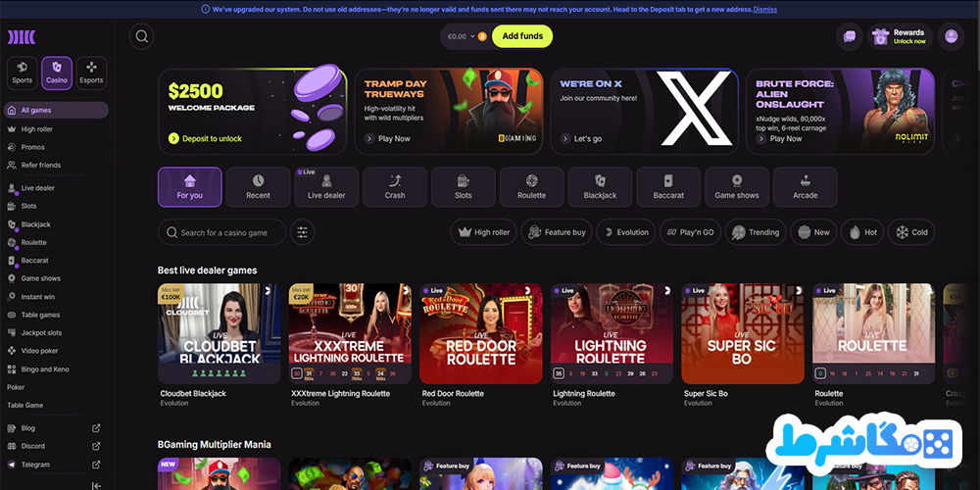Viewport: 980px width, 490px height.
Task: Click the Add funds button
Action: pyautogui.click(x=522, y=36)
